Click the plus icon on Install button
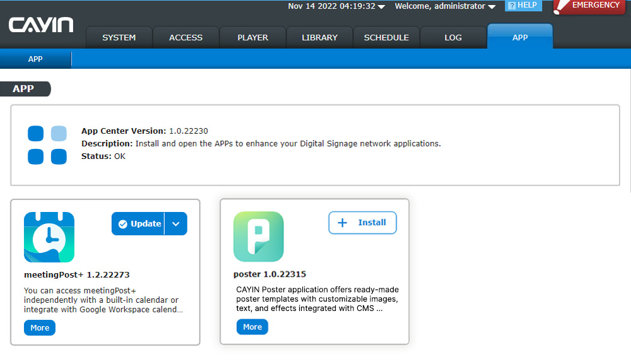The image size is (631, 364). (342, 223)
